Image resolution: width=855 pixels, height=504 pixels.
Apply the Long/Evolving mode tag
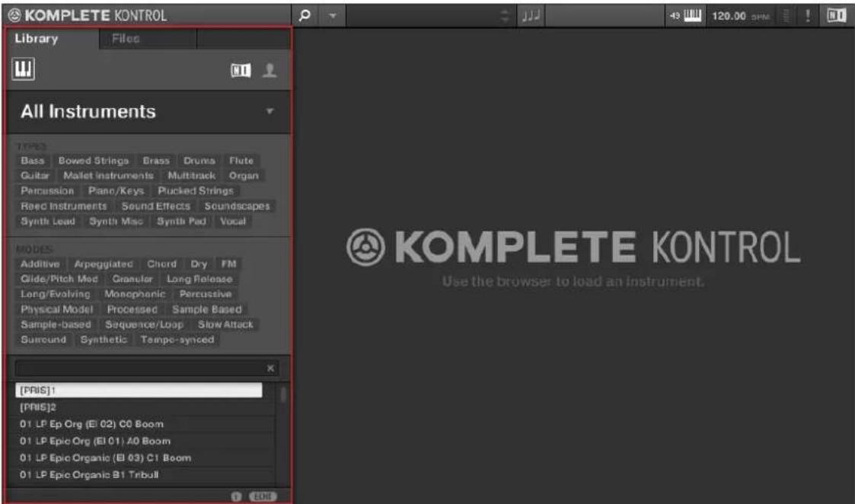[56, 295]
